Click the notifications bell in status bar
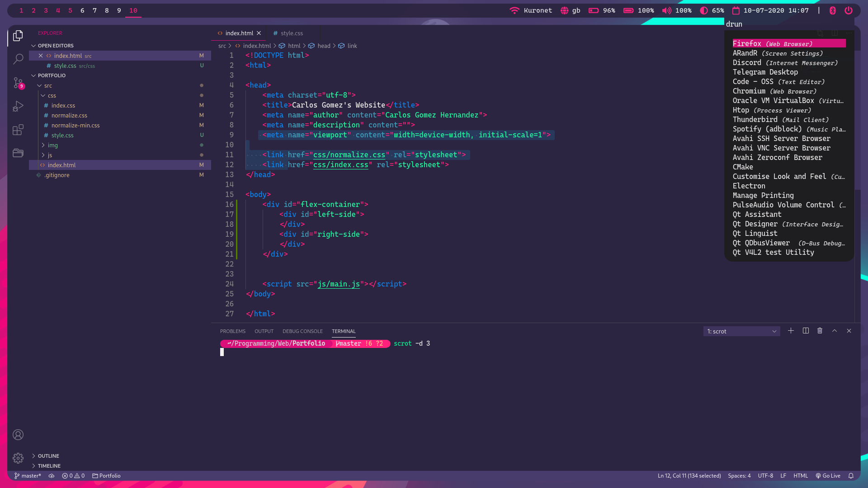This screenshot has height=488, width=868. (851, 476)
